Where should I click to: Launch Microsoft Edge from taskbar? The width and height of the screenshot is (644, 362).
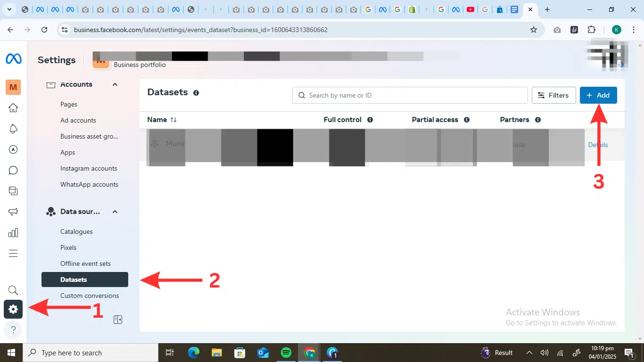coord(193,353)
